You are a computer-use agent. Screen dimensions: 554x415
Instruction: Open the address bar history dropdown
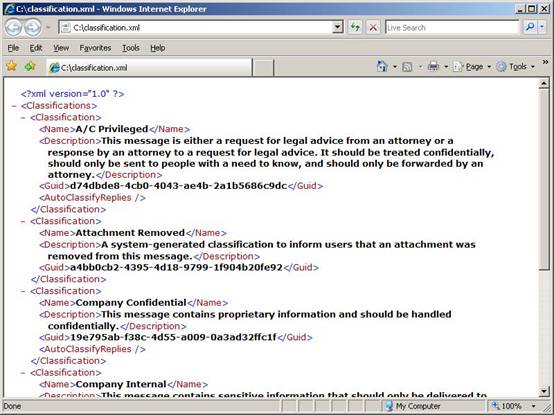(x=337, y=27)
